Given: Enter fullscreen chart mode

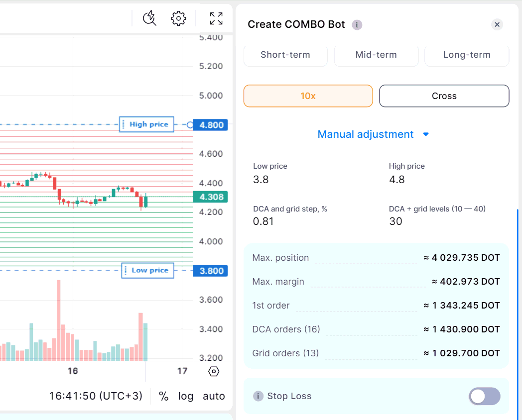Looking at the screenshot, I should (216, 19).
